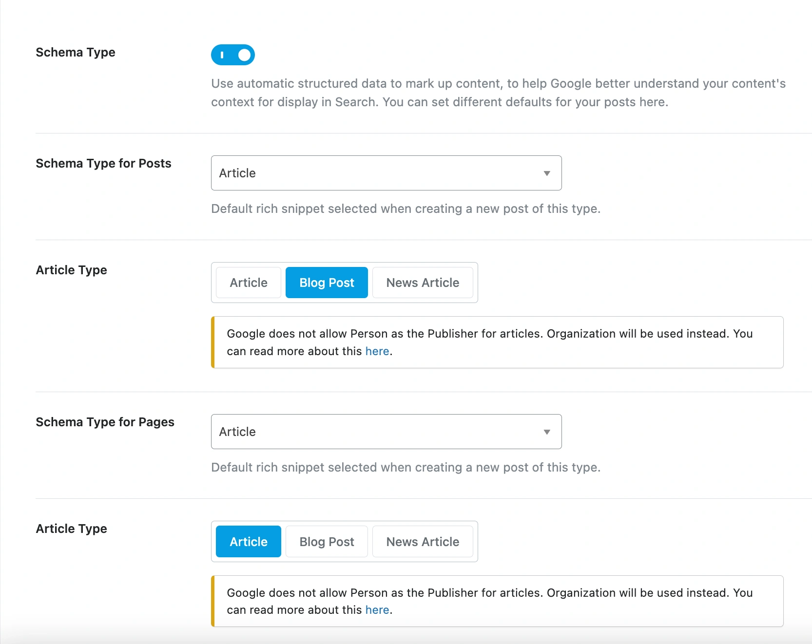Select Blog Post as the Posts article type
812x644 pixels.
(x=327, y=283)
